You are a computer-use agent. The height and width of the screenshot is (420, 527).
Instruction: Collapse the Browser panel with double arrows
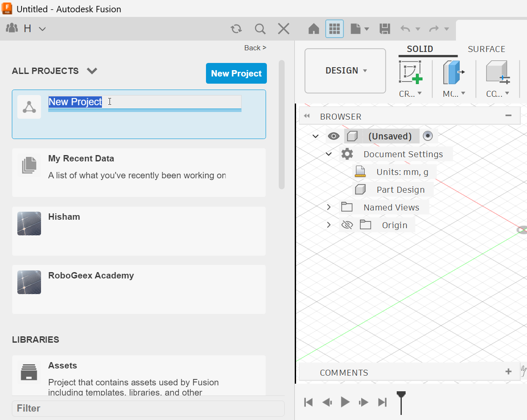click(307, 116)
